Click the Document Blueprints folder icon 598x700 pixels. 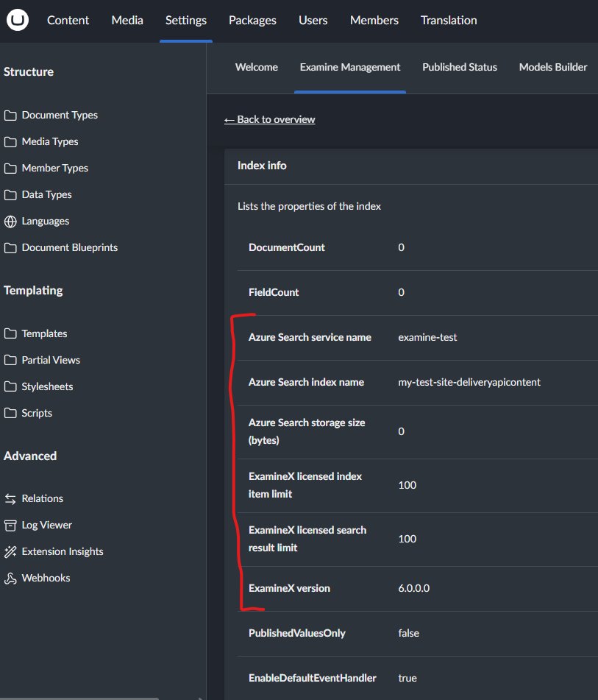click(x=10, y=248)
